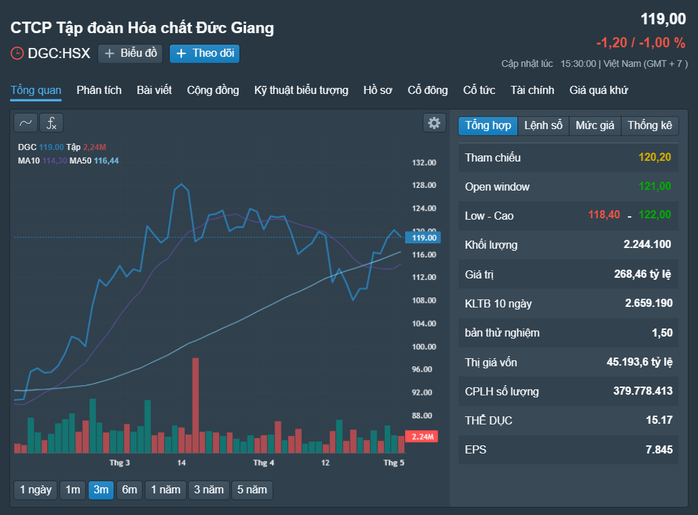
Task: Click the 132.00 price axis label
Action: pyautogui.click(x=424, y=162)
